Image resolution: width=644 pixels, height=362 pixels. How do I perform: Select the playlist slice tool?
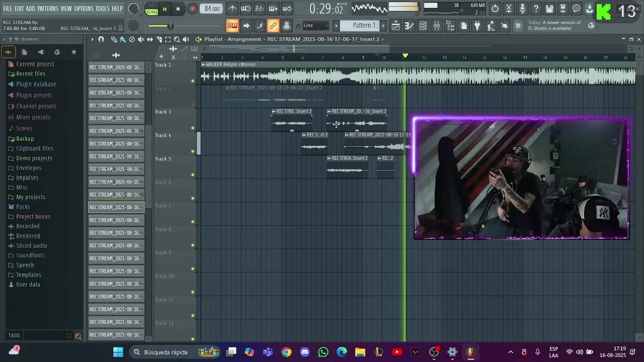coord(159,39)
